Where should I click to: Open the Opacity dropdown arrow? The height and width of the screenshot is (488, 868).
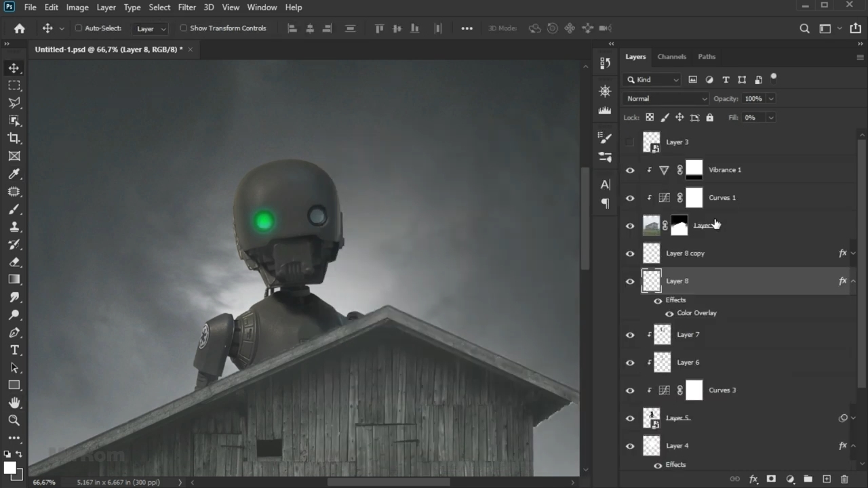click(771, 99)
